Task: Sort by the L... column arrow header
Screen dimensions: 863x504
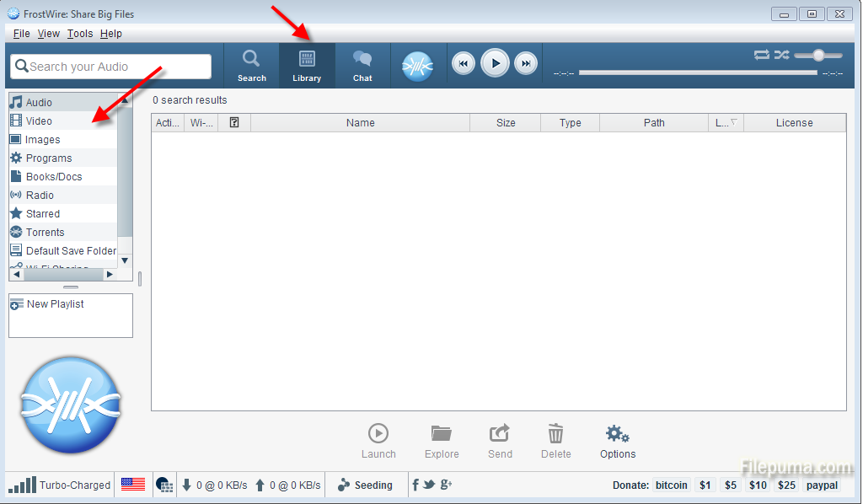Action: [726, 123]
